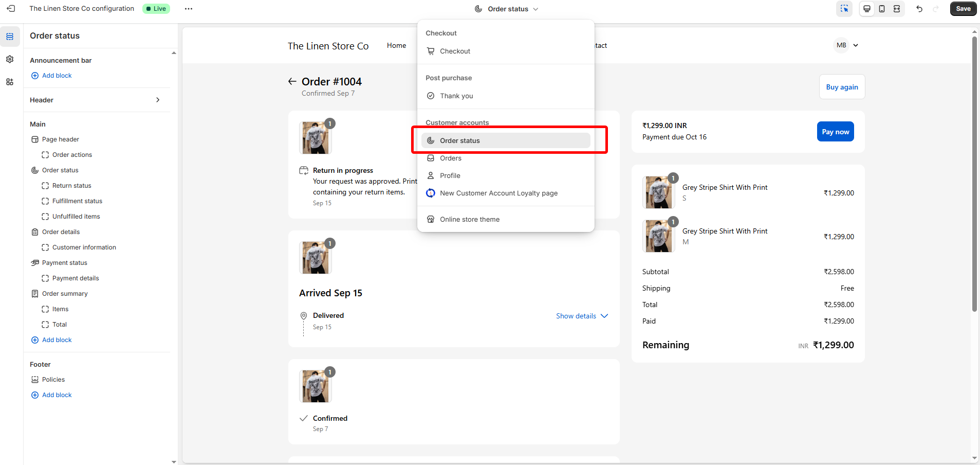Click the preview vertical scrollbar
The height and width of the screenshot is (465, 980).
[974, 175]
